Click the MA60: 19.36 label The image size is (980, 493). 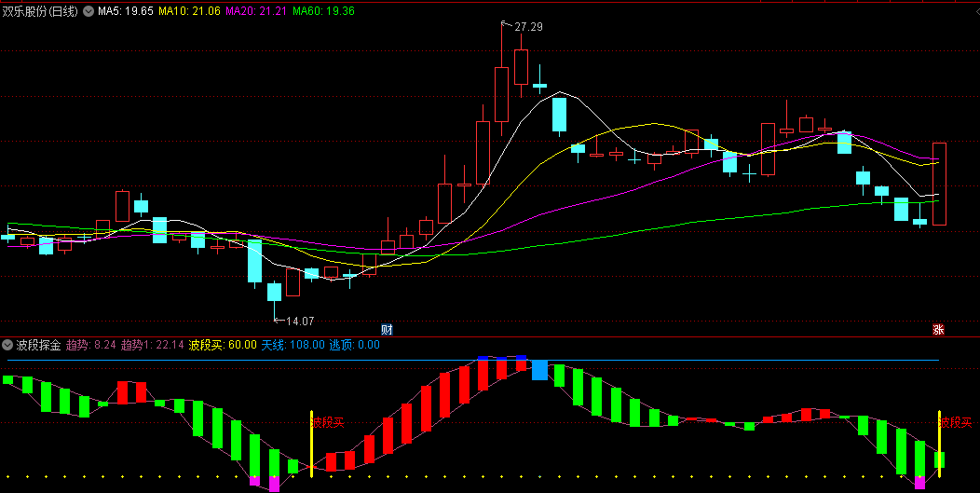tap(324, 11)
